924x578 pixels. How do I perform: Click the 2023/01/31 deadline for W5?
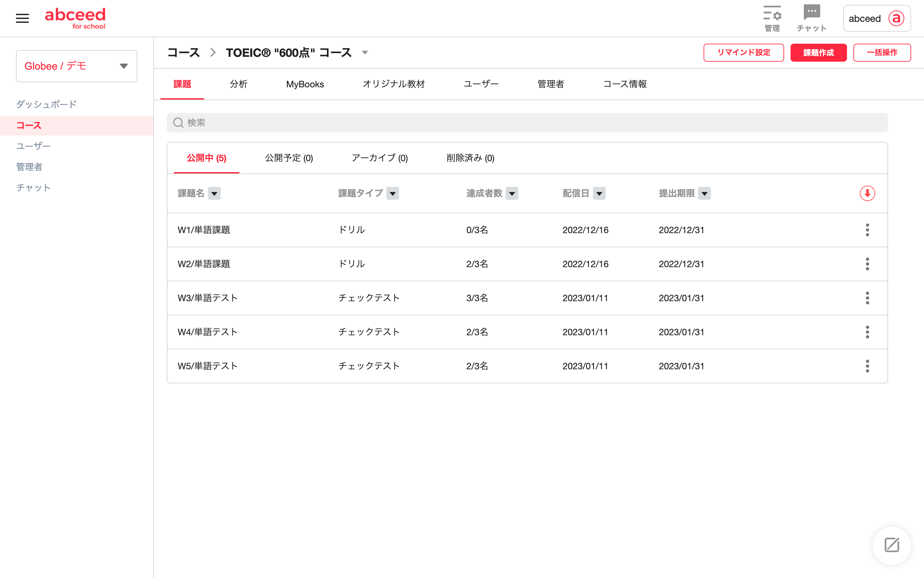click(681, 366)
